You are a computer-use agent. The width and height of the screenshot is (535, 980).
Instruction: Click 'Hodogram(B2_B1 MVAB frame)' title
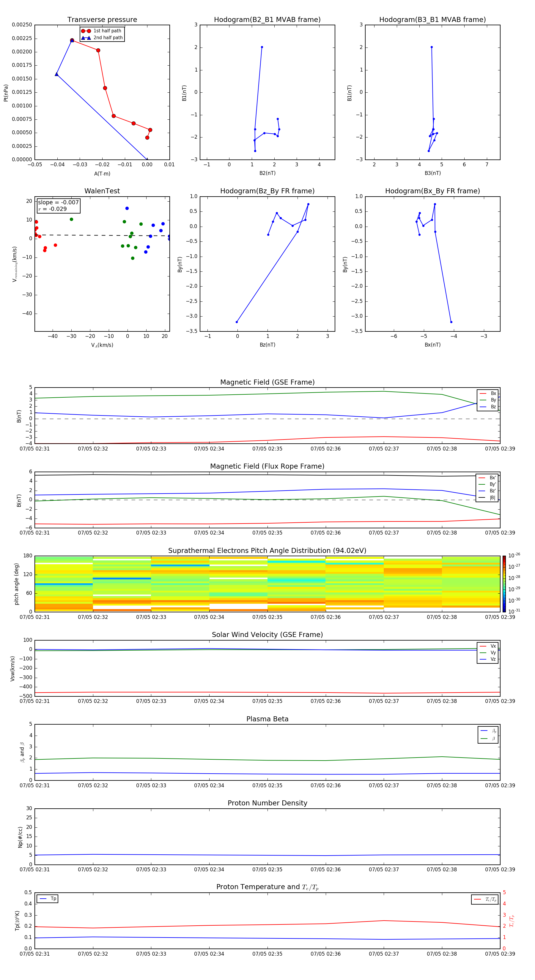[267, 20]
